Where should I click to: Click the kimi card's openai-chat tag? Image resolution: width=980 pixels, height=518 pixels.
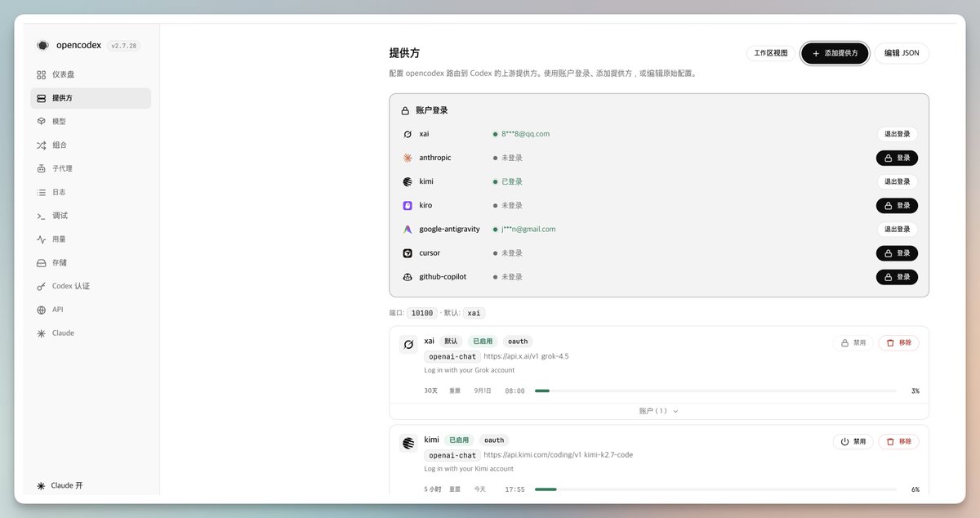tap(452, 455)
